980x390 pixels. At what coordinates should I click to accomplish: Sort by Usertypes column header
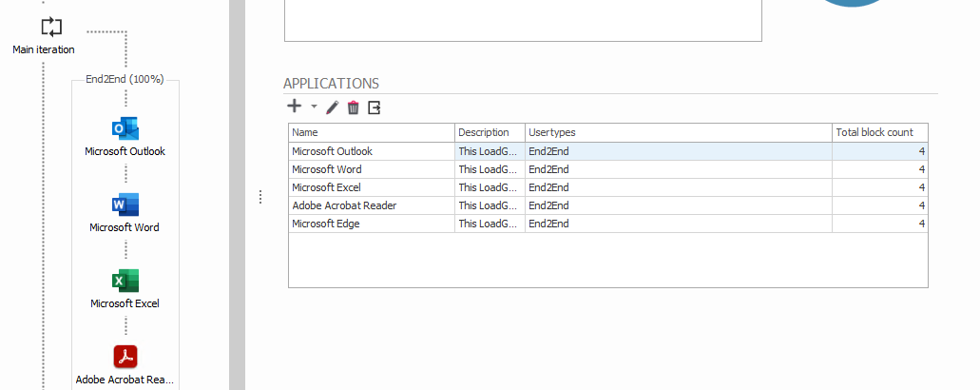678,132
